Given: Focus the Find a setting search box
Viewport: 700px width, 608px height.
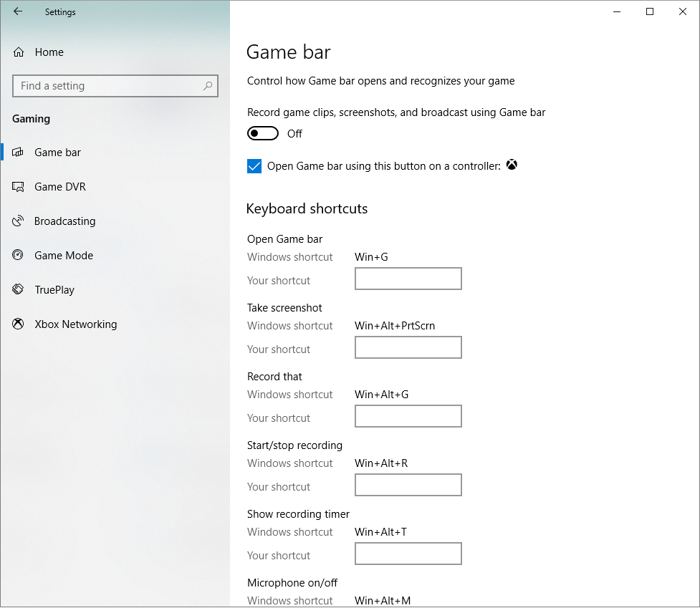Looking at the screenshot, I should pyautogui.click(x=115, y=86).
